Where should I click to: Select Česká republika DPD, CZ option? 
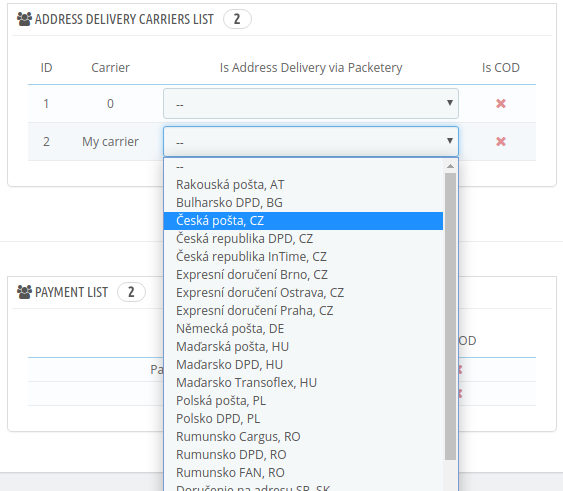tap(303, 238)
